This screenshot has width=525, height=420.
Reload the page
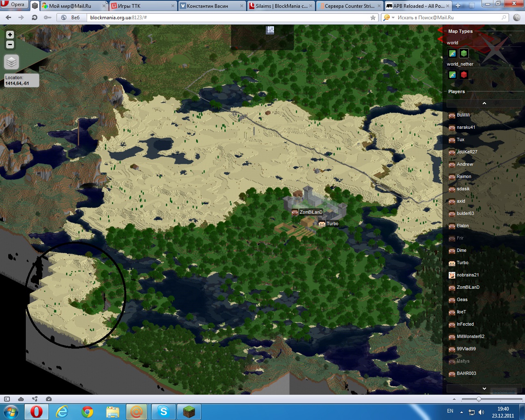click(x=34, y=18)
